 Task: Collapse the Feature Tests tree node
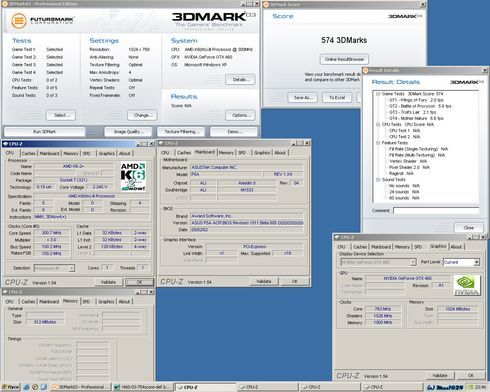(x=378, y=143)
